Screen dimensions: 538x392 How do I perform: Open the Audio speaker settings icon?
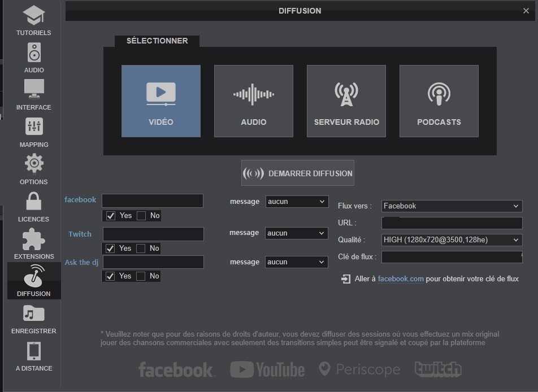[34, 53]
